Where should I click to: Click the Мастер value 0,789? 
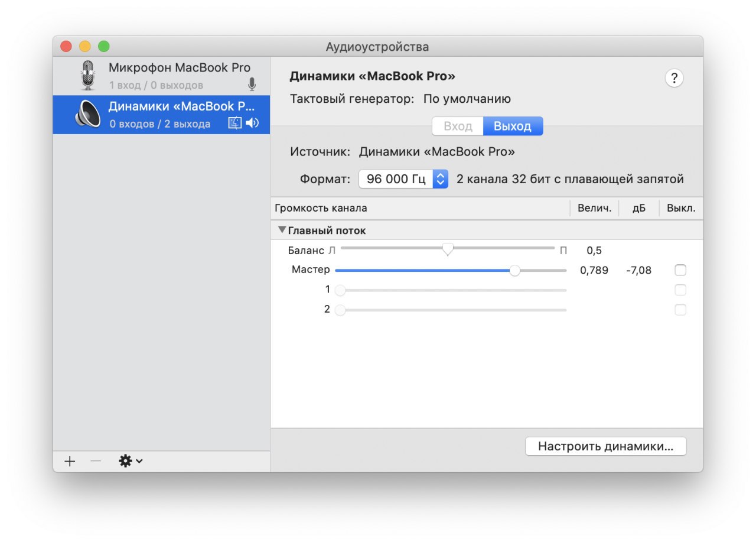(x=594, y=271)
